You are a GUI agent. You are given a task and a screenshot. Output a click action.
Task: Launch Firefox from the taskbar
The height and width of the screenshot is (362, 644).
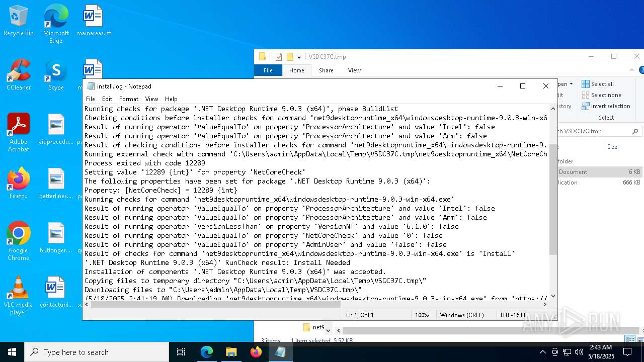[256, 352]
